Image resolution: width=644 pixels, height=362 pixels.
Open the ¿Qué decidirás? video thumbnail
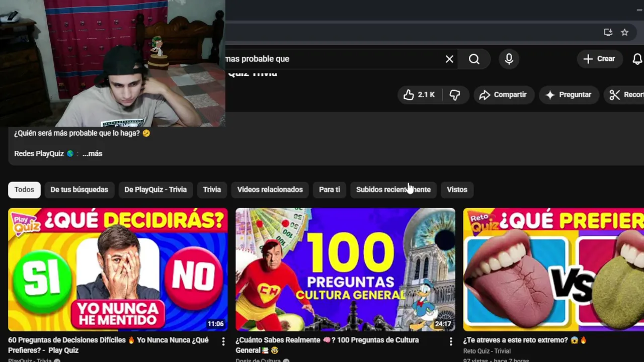point(118,269)
